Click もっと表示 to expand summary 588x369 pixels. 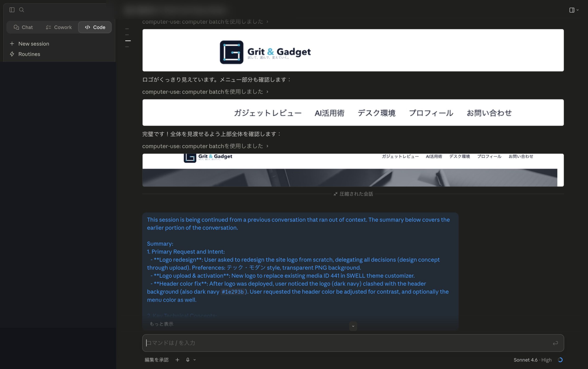(x=161, y=324)
